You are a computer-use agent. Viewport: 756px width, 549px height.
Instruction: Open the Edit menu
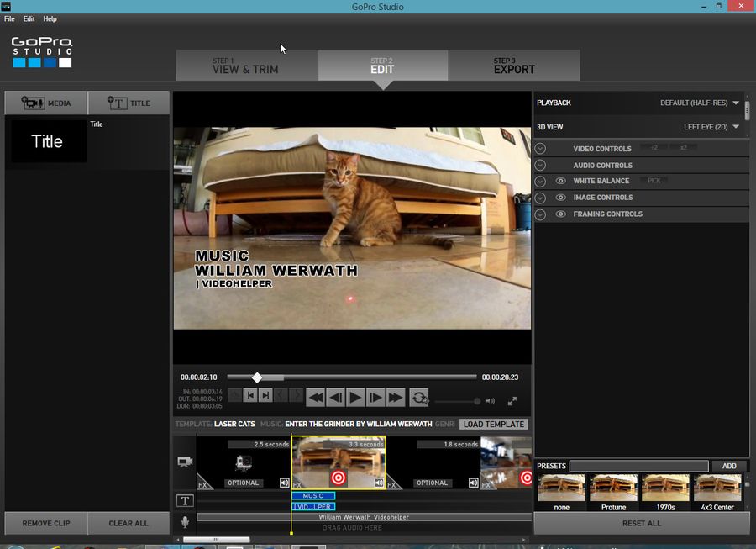click(x=29, y=18)
